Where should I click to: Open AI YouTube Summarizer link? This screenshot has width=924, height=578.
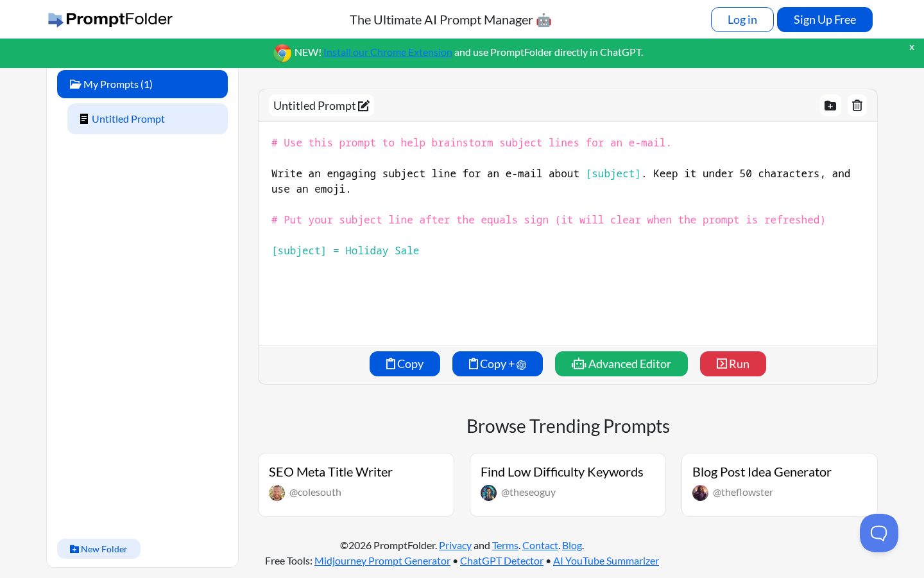point(606,561)
